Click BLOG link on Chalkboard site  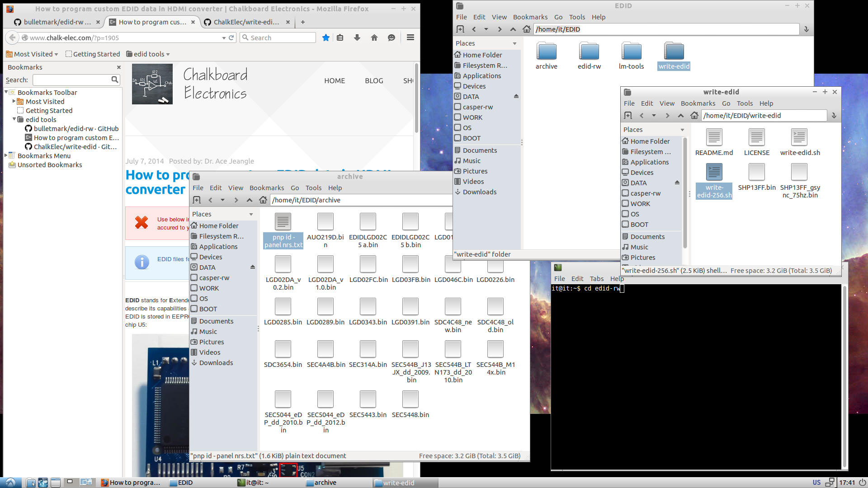pos(374,81)
